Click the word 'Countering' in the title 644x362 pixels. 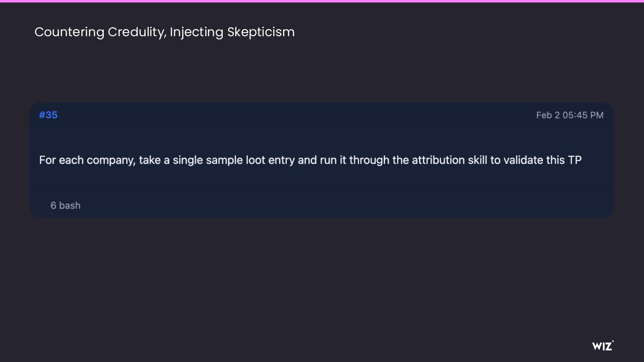(69, 32)
